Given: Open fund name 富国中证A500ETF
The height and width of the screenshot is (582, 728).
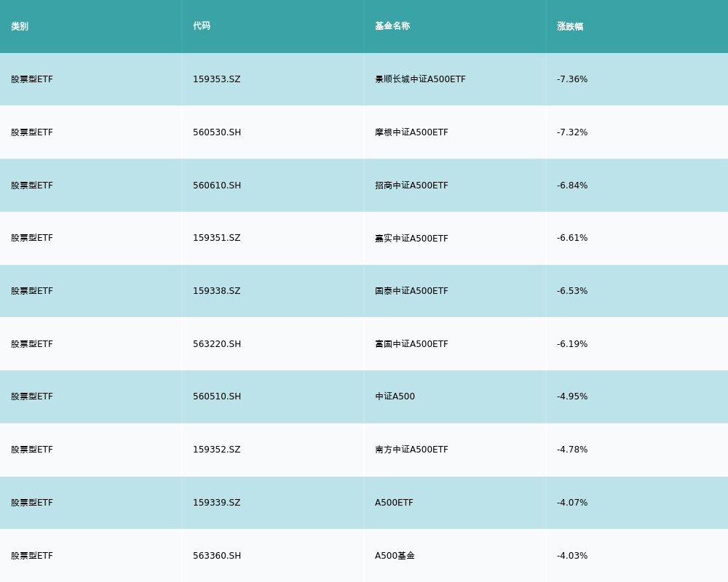Looking at the screenshot, I should click(411, 344).
